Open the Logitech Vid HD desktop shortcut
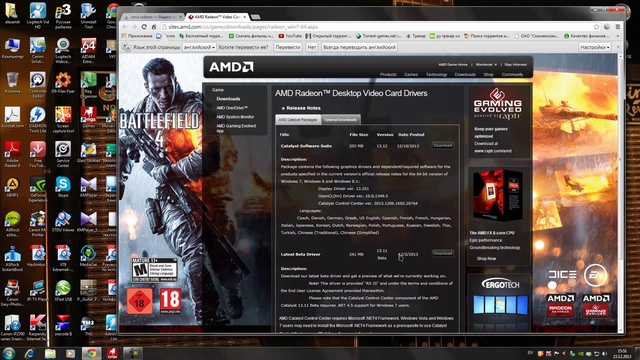640x360 pixels. pyautogui.click(x=38, y=15)
